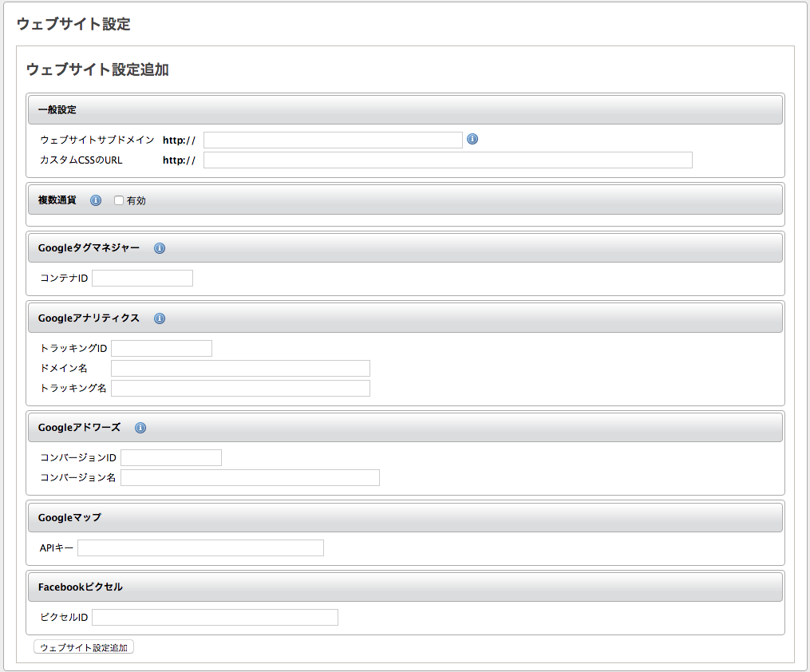Click the Facebook ピクセルID input field
The image size is (810, 672).
tap(215, 617)
